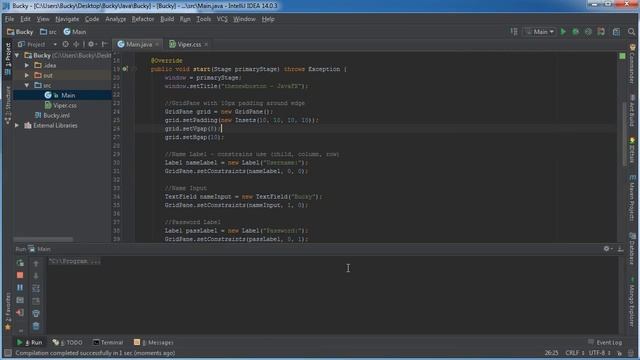Hide the Project panel with the hide icon
Viewport: 640px width, 360px height.
pyautogui.click(x=104, y=44)
